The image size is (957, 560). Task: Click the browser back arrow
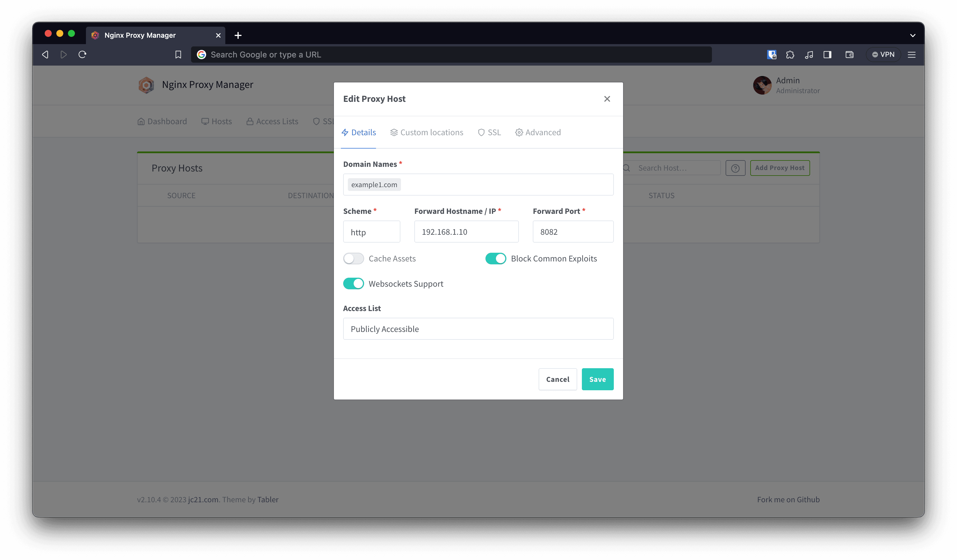45,55
